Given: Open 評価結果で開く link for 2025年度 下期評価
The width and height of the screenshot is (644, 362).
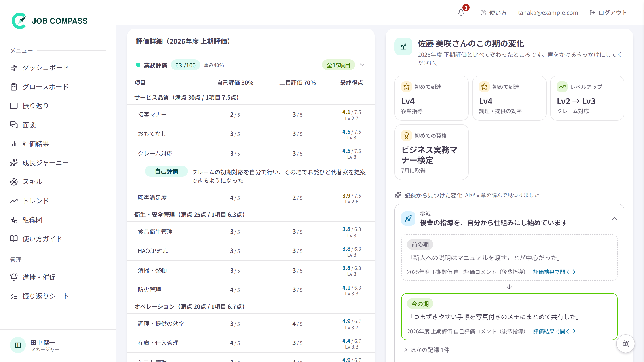Looking at the screenshot, I should click(554, 272).
